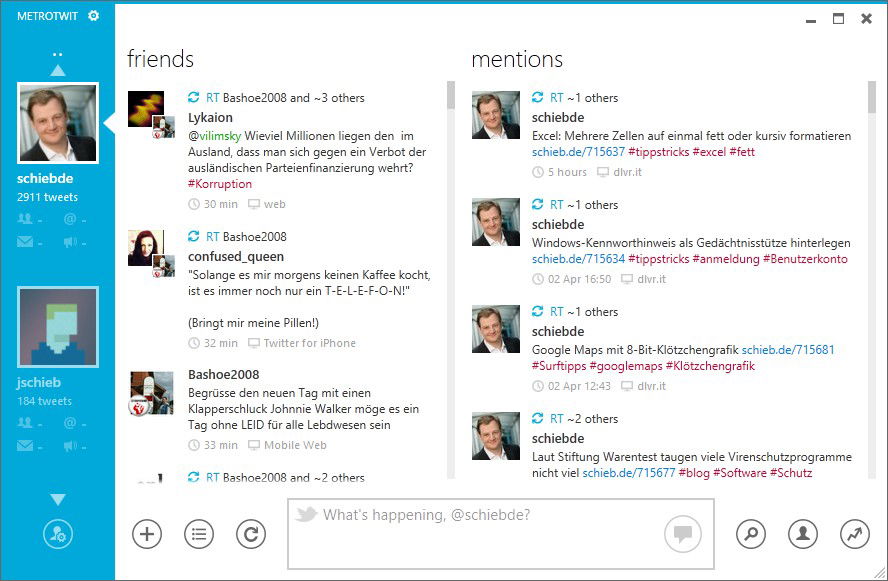Add a new column with plus button
The height and width of the screenshot is (581, 888).
point(147,534)
